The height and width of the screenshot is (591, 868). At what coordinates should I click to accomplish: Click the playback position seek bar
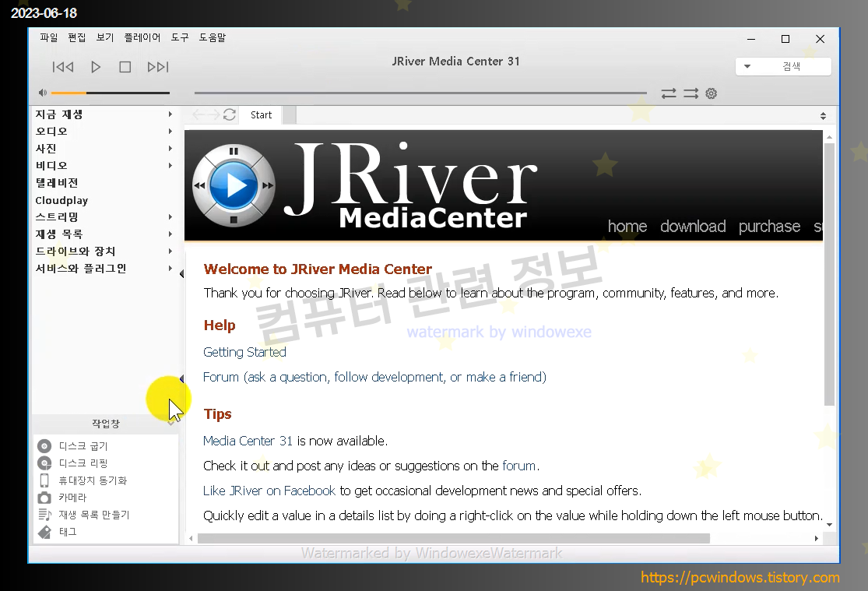pyautogui.click(x=420, y=93)
